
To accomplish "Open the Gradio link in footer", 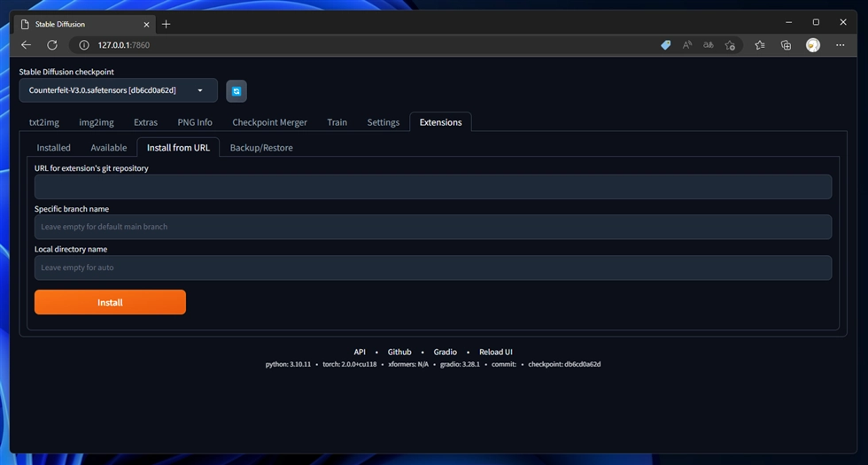I will (445, 353).
